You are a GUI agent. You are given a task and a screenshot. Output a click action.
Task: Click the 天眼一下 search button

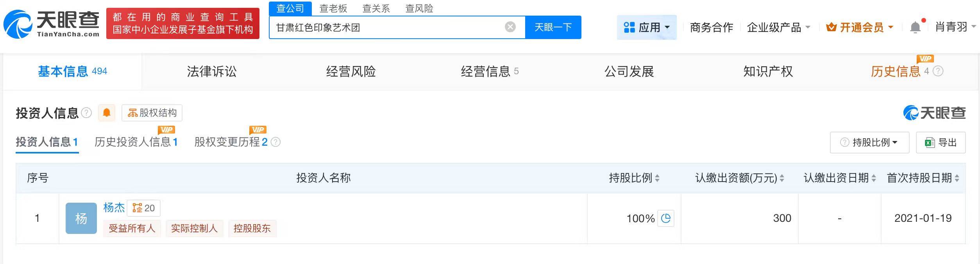click(x=553, y=27)
